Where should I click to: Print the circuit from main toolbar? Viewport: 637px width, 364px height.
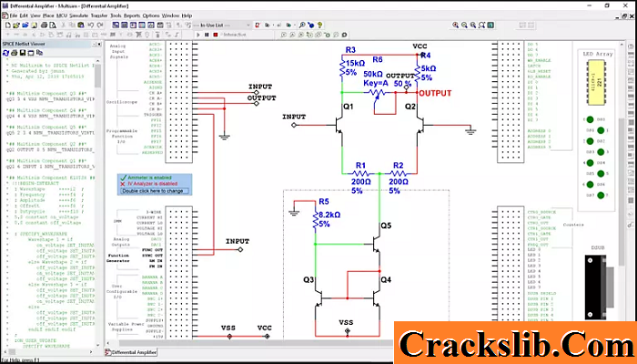[44, 25]
